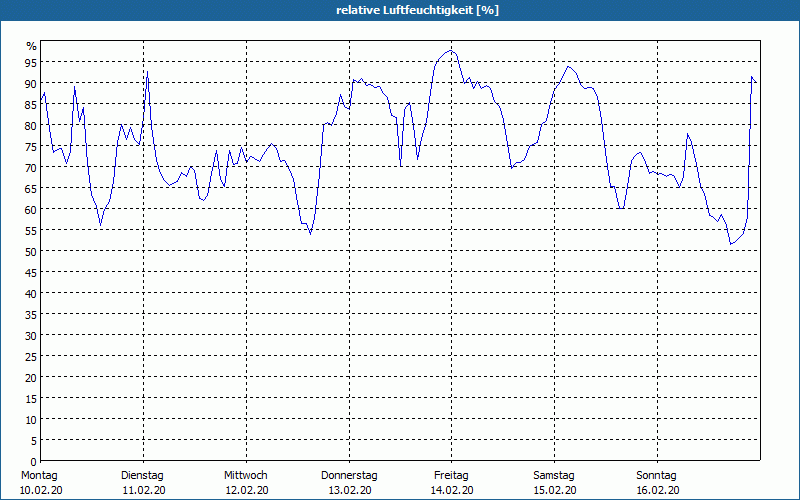Click the '%' unit label above the y-axis
Screen dimensions: 800x500
[x=31, y=46]
